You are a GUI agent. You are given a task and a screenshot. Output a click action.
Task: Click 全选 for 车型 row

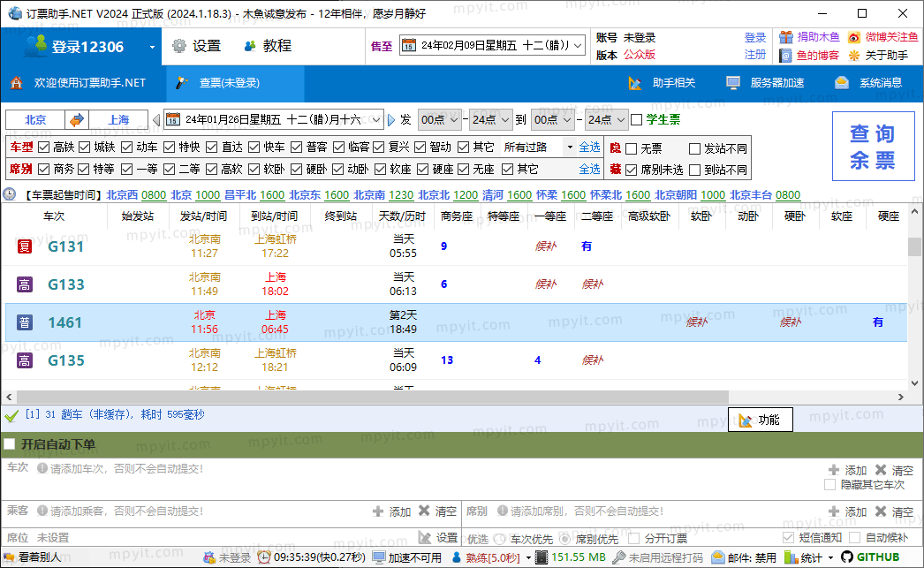pyautogui.click(x=589, y=147)
